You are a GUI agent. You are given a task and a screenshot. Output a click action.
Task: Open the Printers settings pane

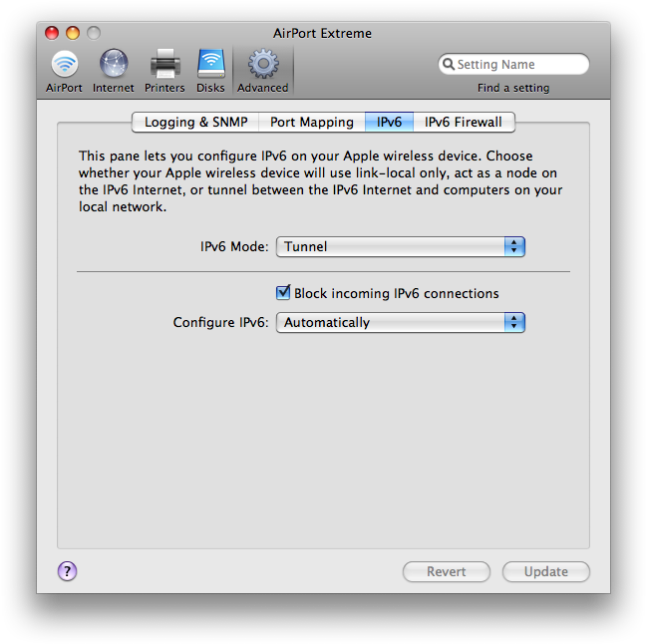coord(164,71)
